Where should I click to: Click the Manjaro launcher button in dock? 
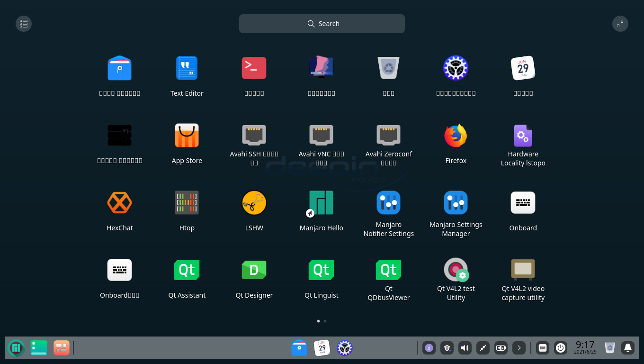point(16,348)
